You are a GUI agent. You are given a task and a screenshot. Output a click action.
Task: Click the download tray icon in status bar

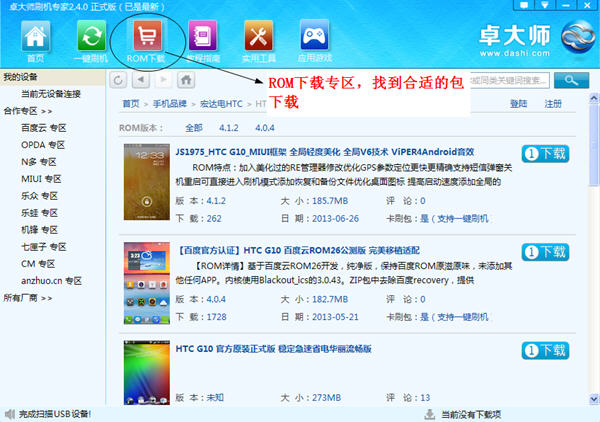pos(430,414)
